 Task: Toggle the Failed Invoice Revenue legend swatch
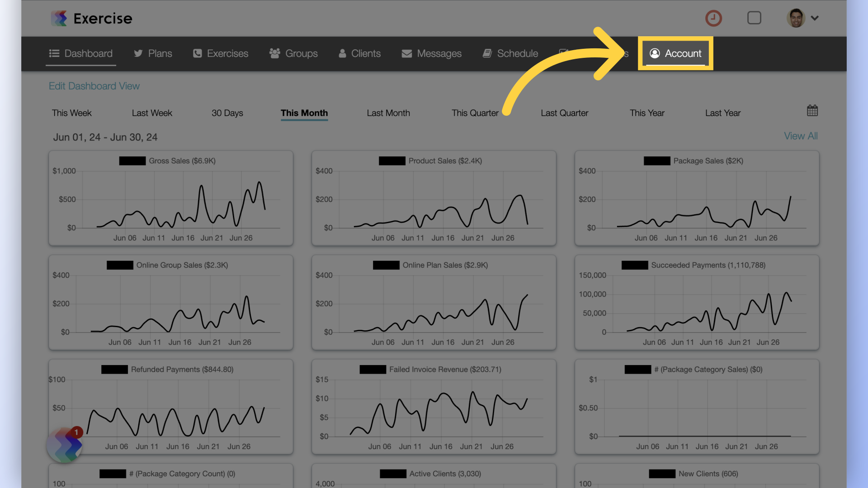373,370
